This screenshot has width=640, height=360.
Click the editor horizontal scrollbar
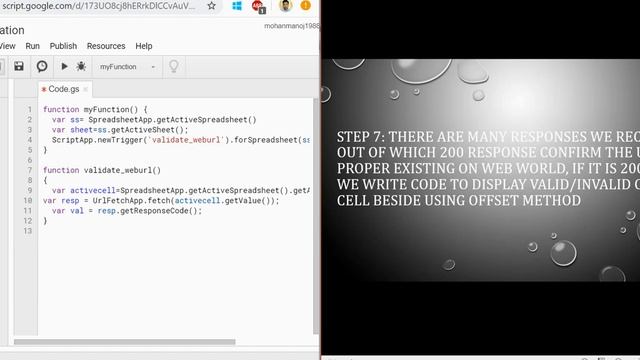[x=124, y=342]
